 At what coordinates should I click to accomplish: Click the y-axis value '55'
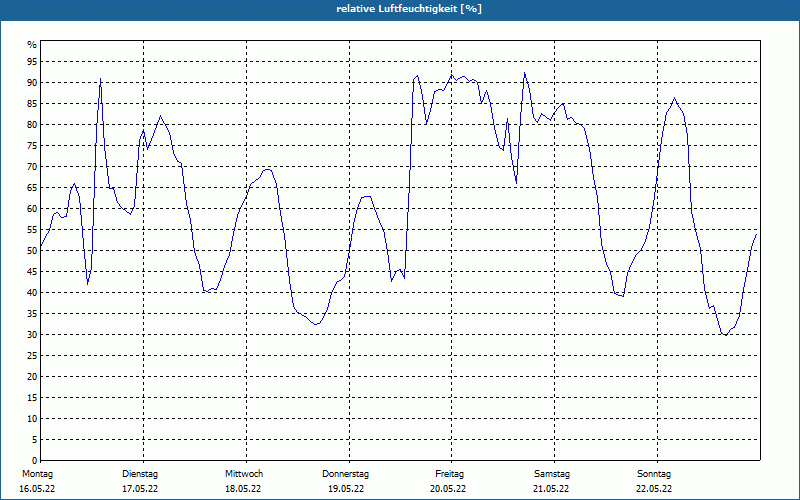(x=32, y=230)
